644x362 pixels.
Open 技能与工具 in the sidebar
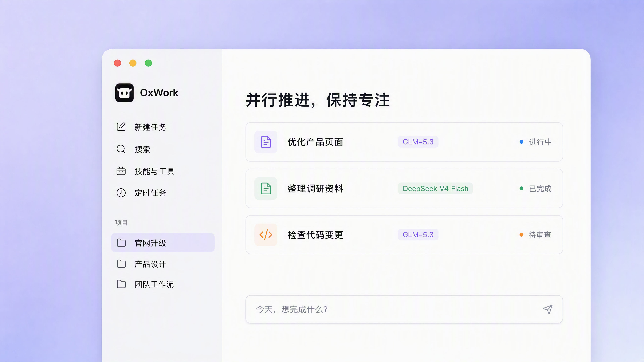tap(154, 171)
